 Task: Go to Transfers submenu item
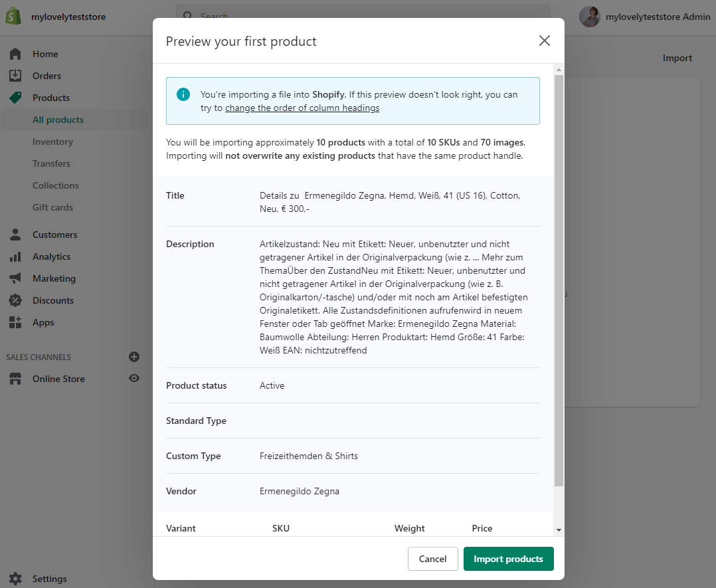click(51, 163)
